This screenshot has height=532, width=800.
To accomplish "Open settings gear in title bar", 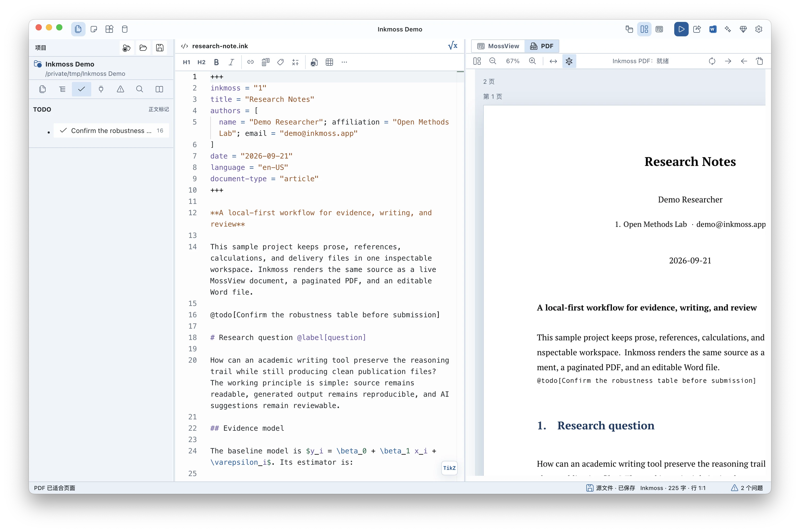I will coord(759,29).
